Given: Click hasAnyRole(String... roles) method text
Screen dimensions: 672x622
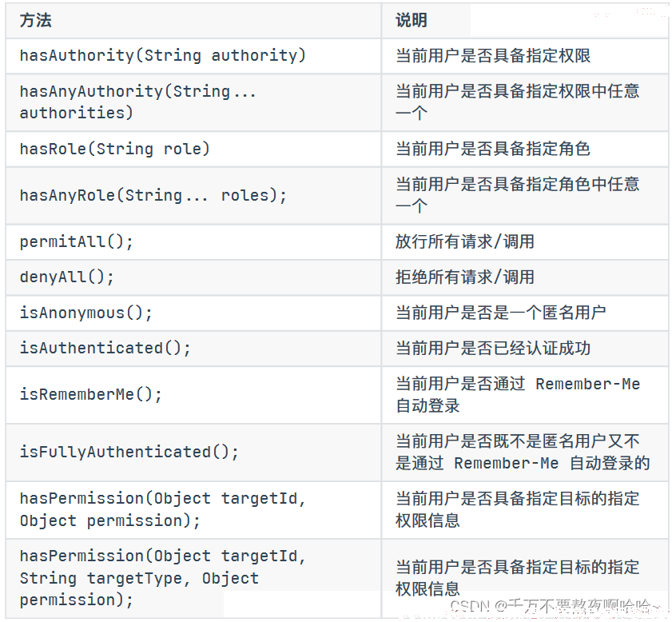Looking at the screenshot, I should click(153, 195).
